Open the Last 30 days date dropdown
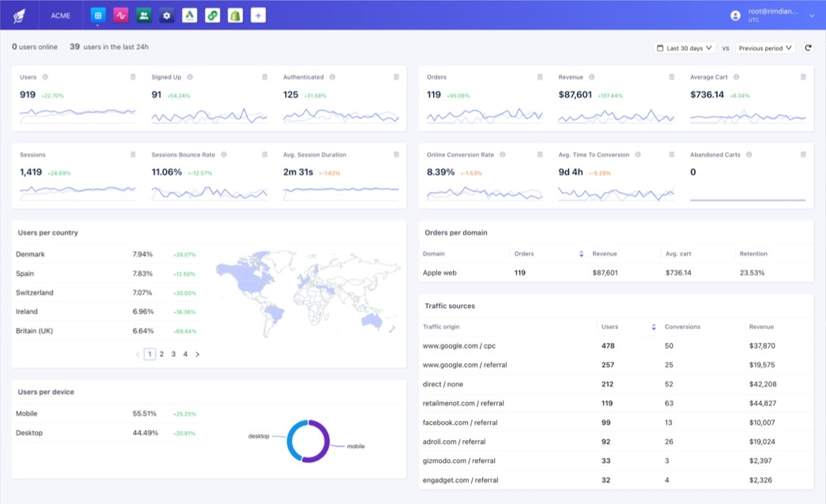Image resolution: width=826 pixels, height=504 pixels. (685, 47)
